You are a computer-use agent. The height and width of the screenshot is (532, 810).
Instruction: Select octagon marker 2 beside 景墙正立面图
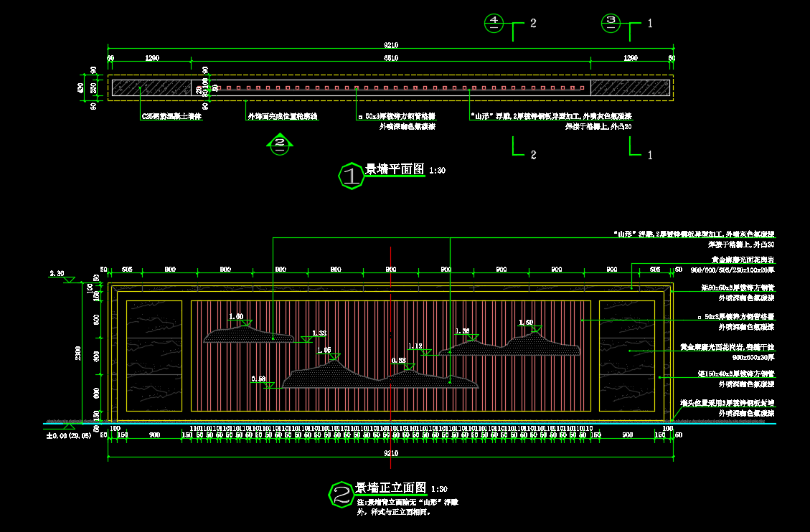(x=342, y=494)
